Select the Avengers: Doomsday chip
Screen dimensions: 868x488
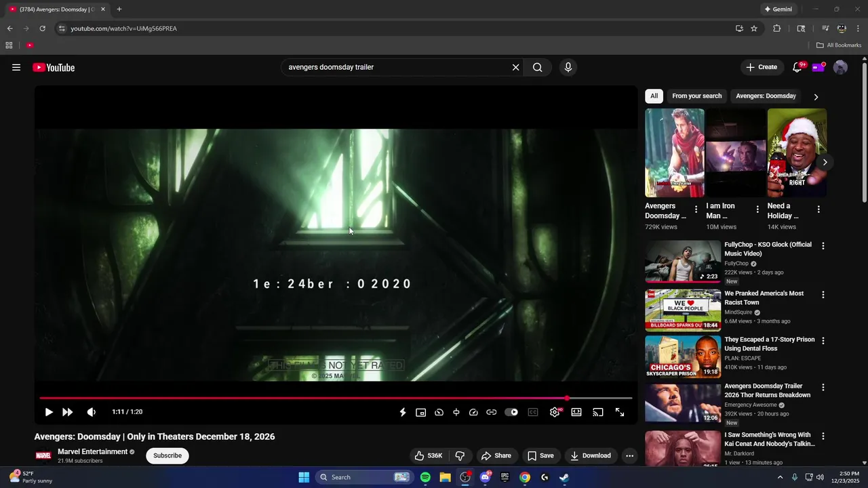pos(766,96)
